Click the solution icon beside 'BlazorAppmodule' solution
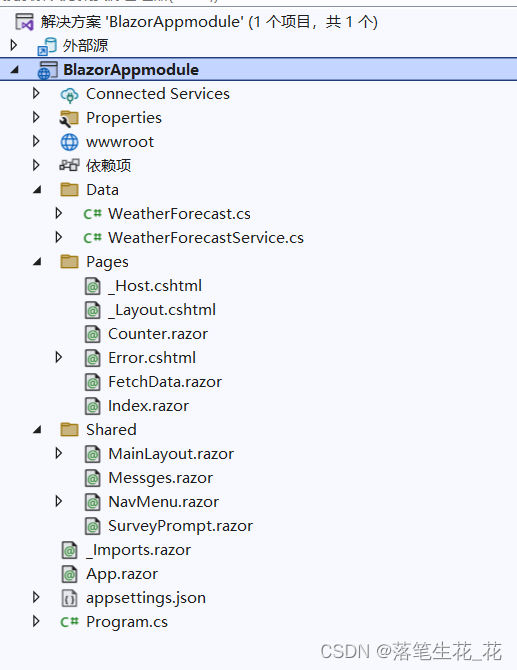The width and height of the screenshot is (517, 670). point(24,22)
